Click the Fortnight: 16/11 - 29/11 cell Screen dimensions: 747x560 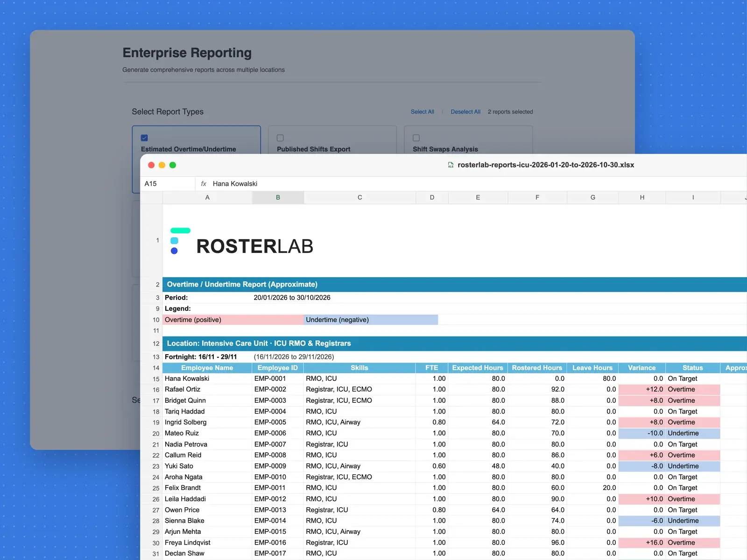click(x=207, y=357)
